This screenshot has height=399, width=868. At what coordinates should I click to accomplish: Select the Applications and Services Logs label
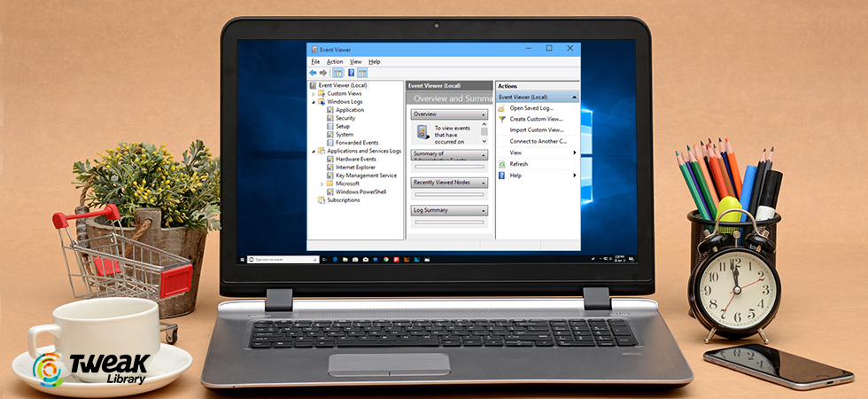[x=364, y=151]
